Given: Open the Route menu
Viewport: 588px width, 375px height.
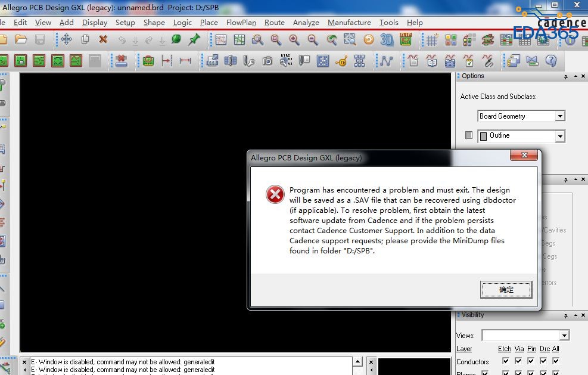Looking at the screenshot, I should tap(275, 23).
